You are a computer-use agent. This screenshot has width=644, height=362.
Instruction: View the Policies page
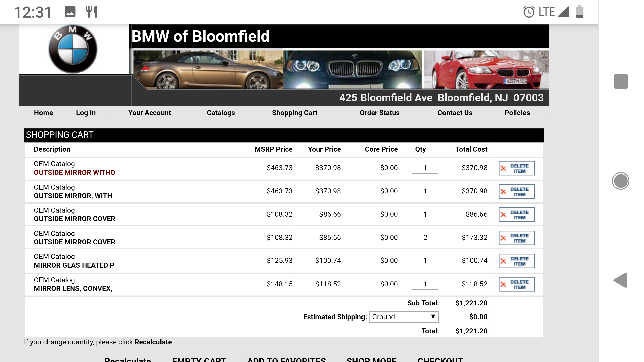(x=517, y=113)
